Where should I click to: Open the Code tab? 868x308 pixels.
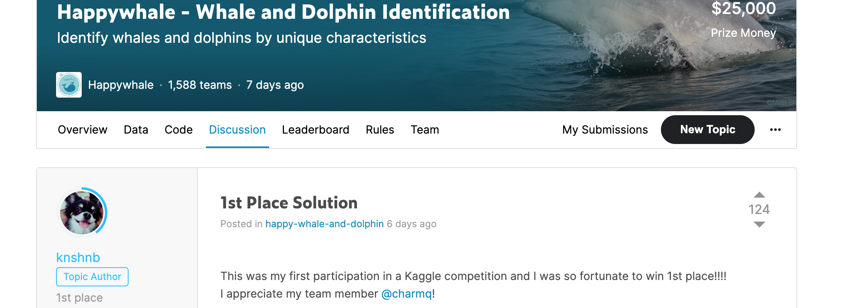(179, 130)
